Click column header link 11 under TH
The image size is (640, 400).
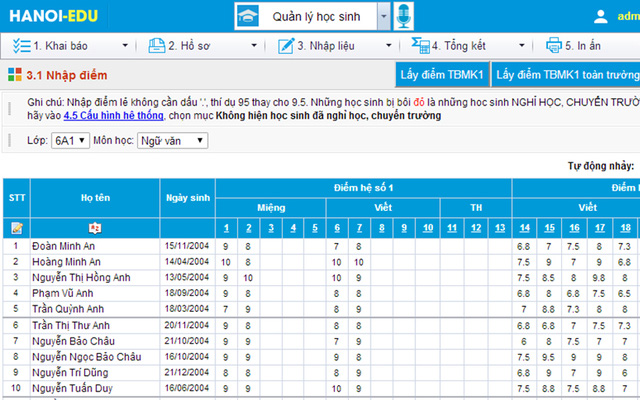(x=452, y=228)
